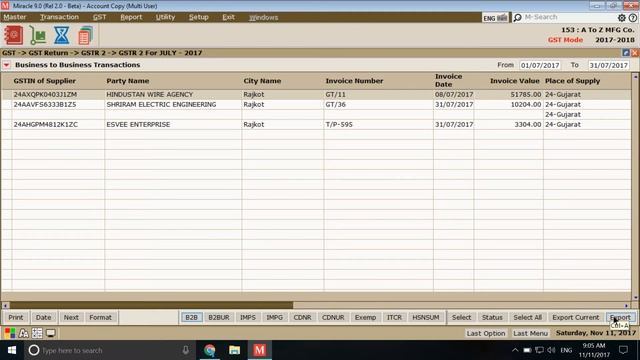Open the Master menu
The image size is (640, 360).
[x=15, y=17]
